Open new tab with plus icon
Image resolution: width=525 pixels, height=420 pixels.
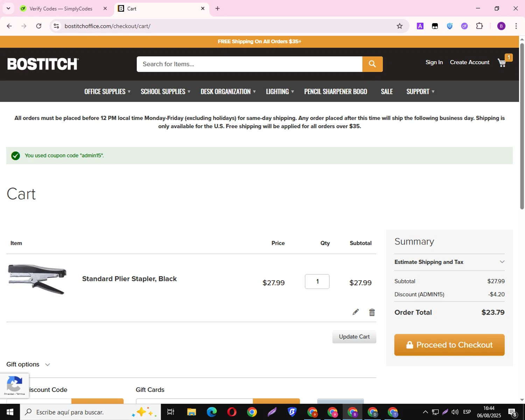click(x=217, y=8)
